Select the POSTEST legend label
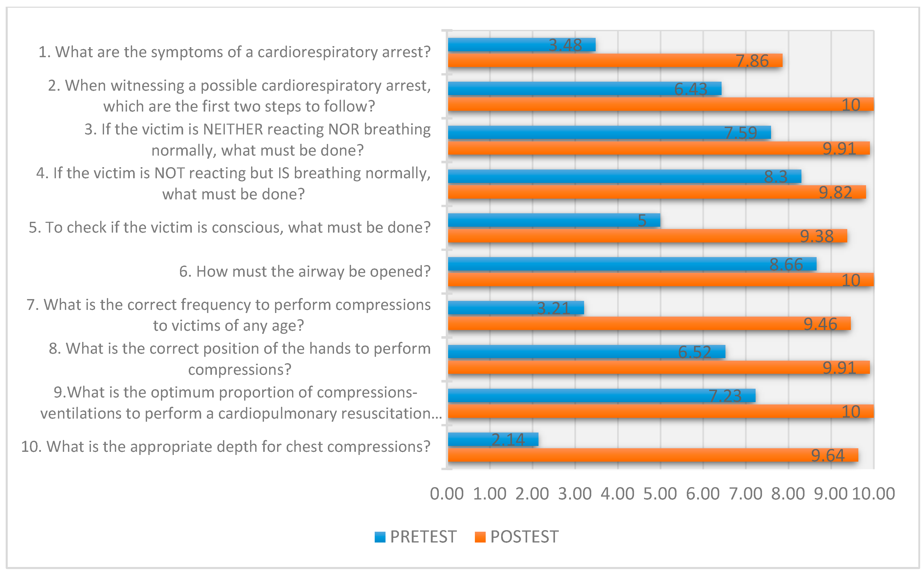Image resolution: width=924 pixels, height=576 pixels. point(524,537)
